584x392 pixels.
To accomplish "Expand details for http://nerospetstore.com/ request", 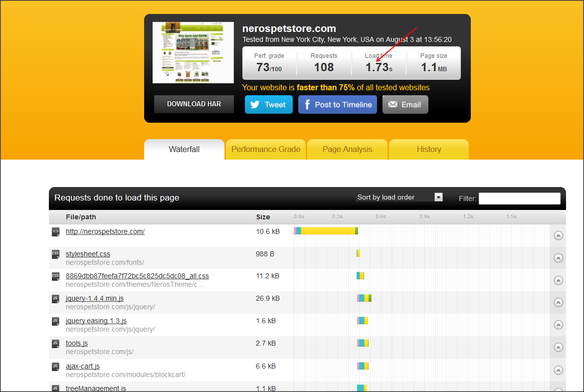I will coord(558,235).
